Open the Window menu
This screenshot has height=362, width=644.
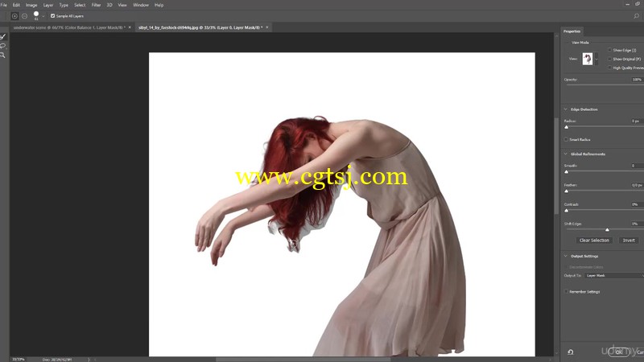tap(140, 5)
